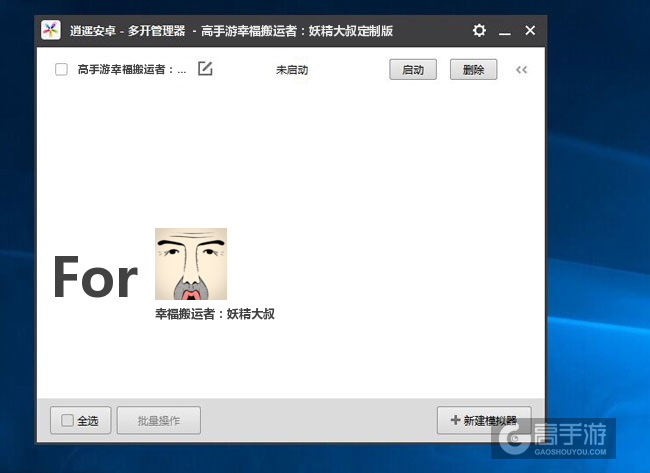
Task: Delete the emulator with 删除 button
Action: 473,69
